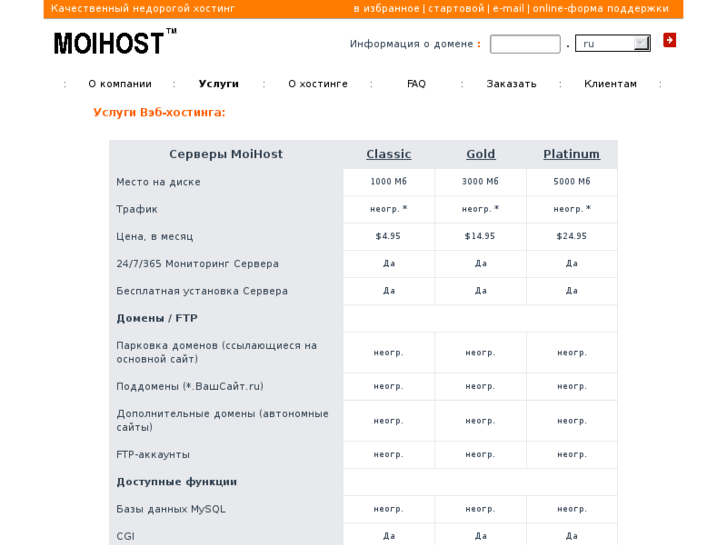Select the 3000 Мб disk space cell
The width and height of the screenshot is (727, 545).
(x=480, y=182)
